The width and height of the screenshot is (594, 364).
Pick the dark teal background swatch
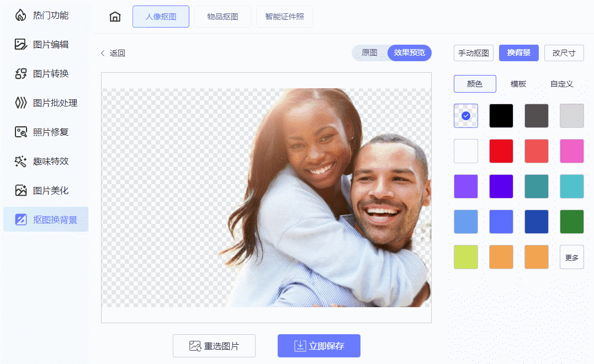537,186
